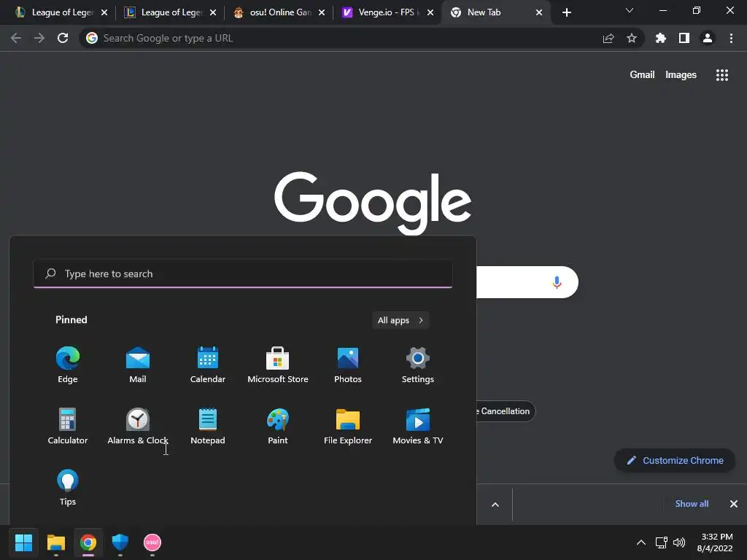Open the Calendar app
The image size is (747, 560).
[x=208, y=365]
